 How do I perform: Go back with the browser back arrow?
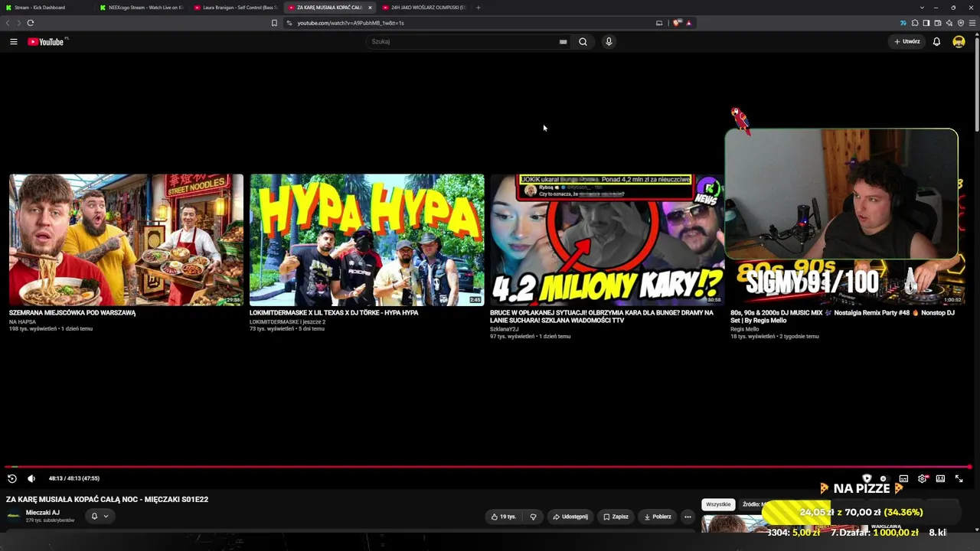(8, 23)
